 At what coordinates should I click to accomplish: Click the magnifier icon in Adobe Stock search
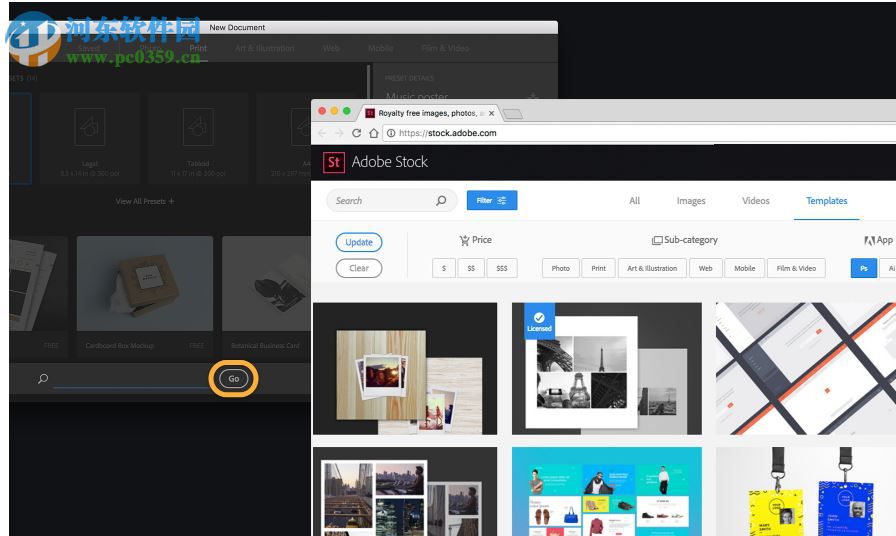coord(441,201)
